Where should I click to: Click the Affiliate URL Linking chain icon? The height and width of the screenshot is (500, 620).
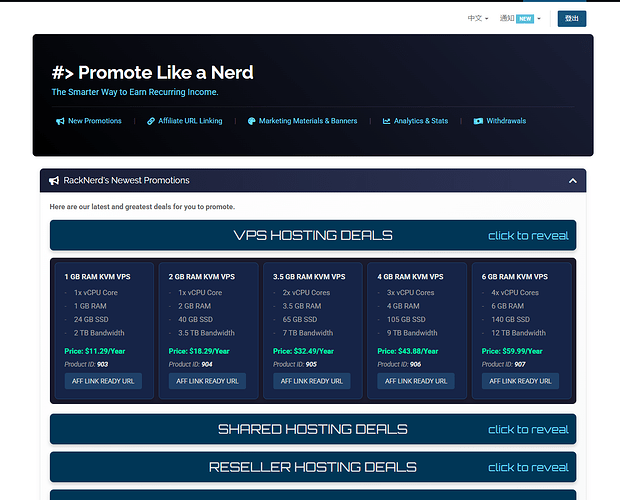click(151, 121)
